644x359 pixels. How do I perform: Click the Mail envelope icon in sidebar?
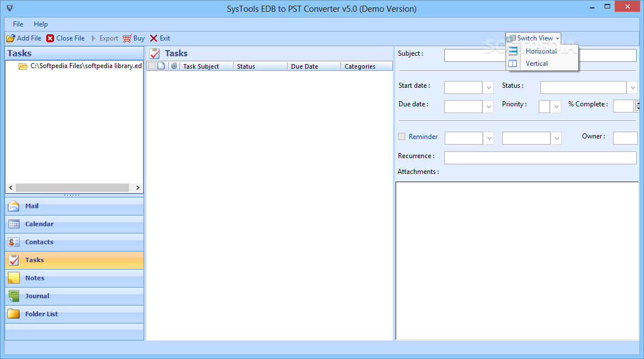tap(14, 206)
